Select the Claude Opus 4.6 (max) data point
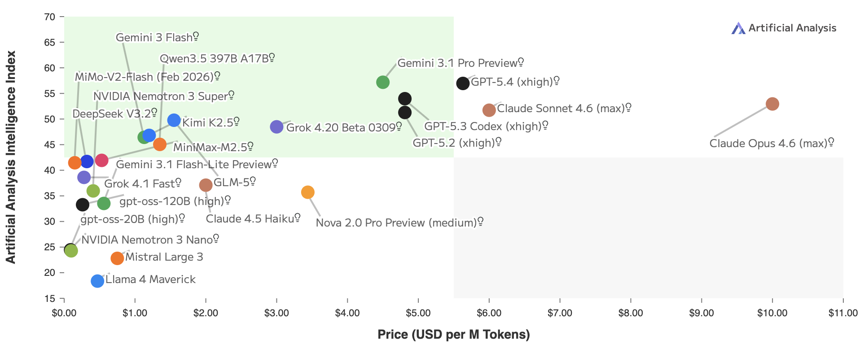Viewport: 868px width, 349px height. 772,104
